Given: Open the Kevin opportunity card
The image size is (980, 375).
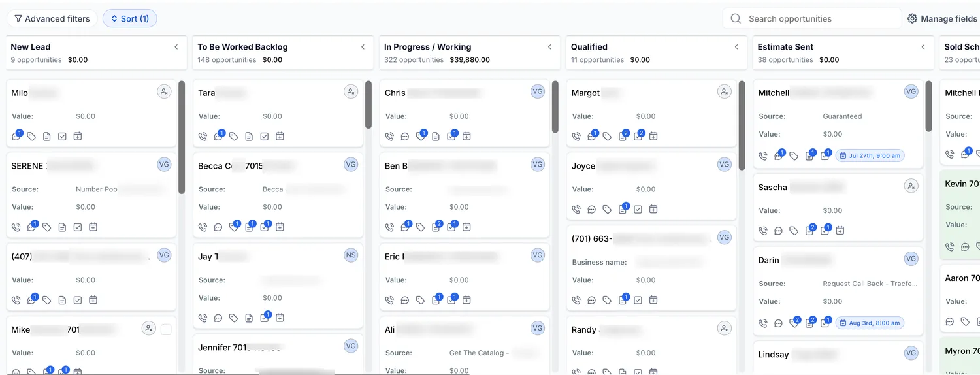Looking at the screenshot, I should coord(960,214).
